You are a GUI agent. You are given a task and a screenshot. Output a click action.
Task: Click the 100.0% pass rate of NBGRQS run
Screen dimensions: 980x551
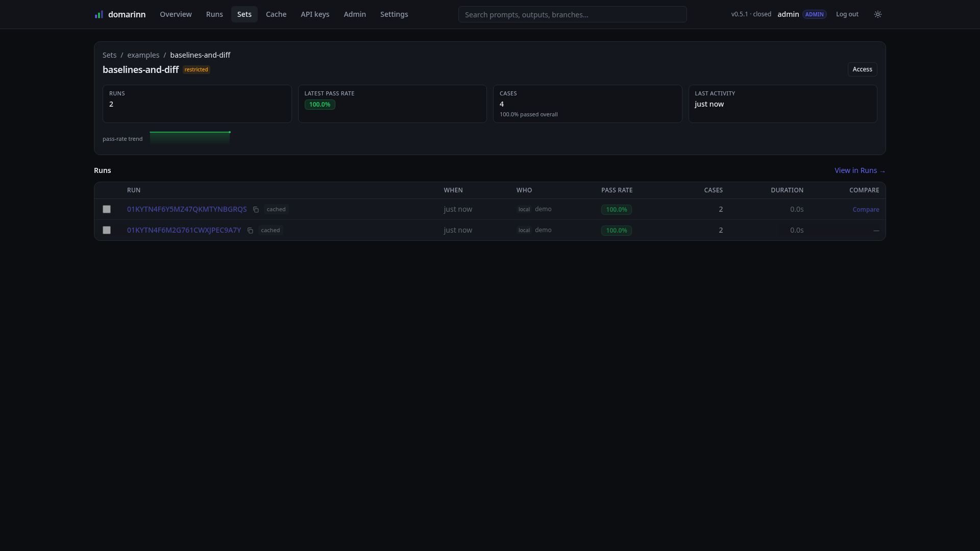coord(616,210)
